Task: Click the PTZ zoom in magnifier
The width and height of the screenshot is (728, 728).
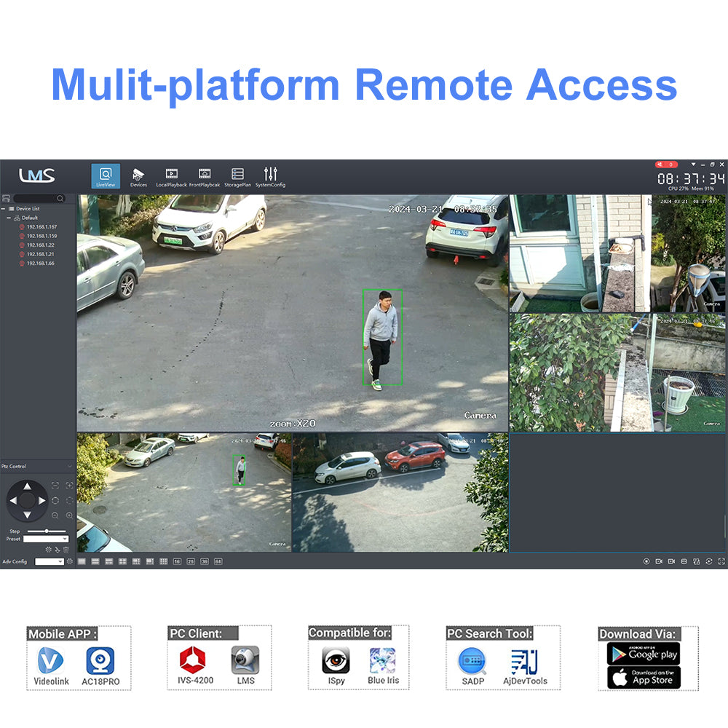Action: [70, 515]
